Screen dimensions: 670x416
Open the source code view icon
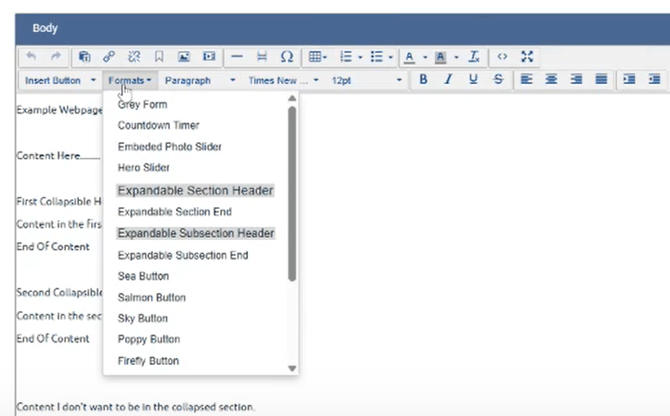[x=502, y=57]
